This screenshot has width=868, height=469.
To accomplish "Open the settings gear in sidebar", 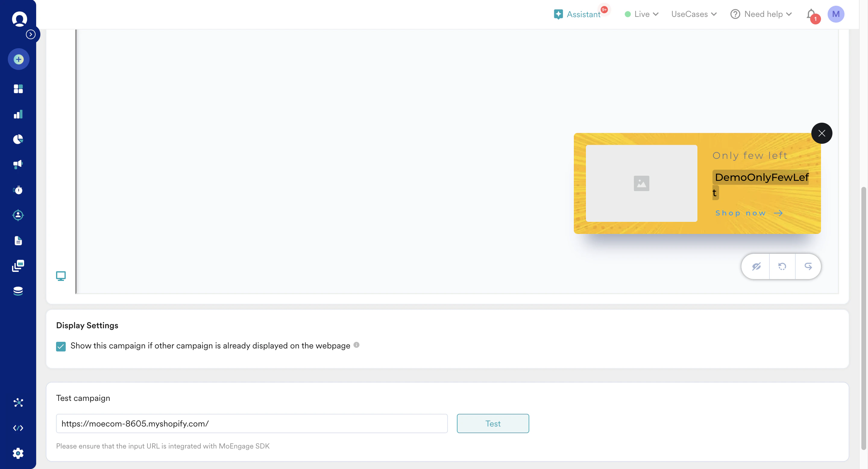I will (x=18, y=453).
